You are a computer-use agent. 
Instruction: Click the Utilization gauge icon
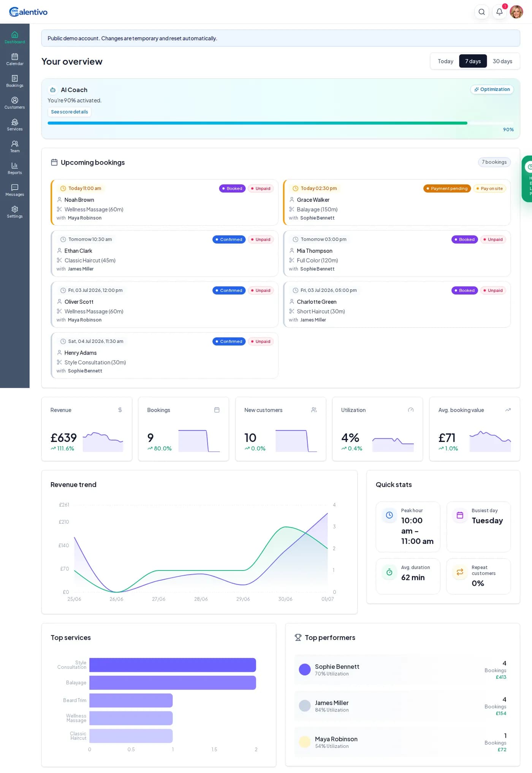tap(411, 410)
